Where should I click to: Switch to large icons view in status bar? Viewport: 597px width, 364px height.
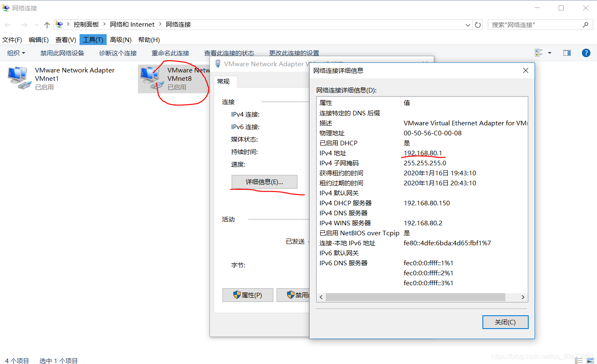click(590, 361)
